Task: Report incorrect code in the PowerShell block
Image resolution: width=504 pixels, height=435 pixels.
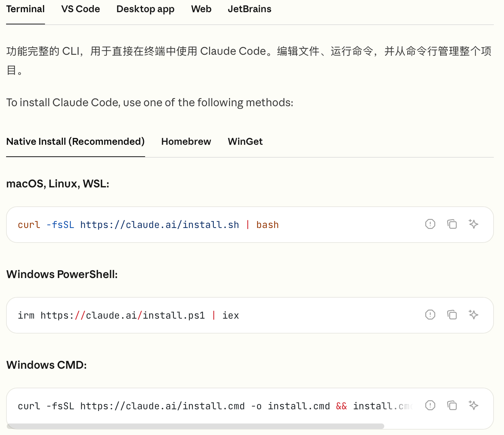Action: coord(430,315)
